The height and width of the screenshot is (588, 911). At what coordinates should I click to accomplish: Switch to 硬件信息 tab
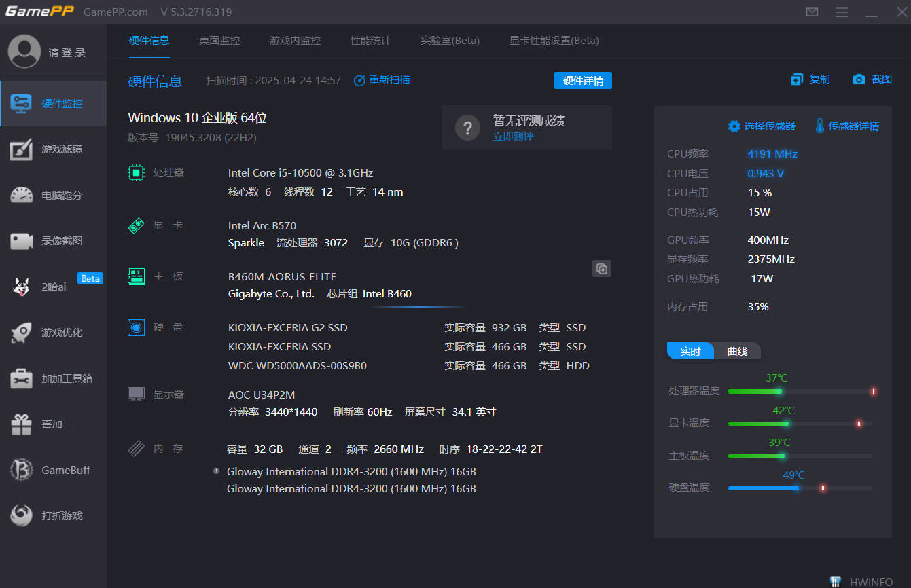tap(149, 40)
